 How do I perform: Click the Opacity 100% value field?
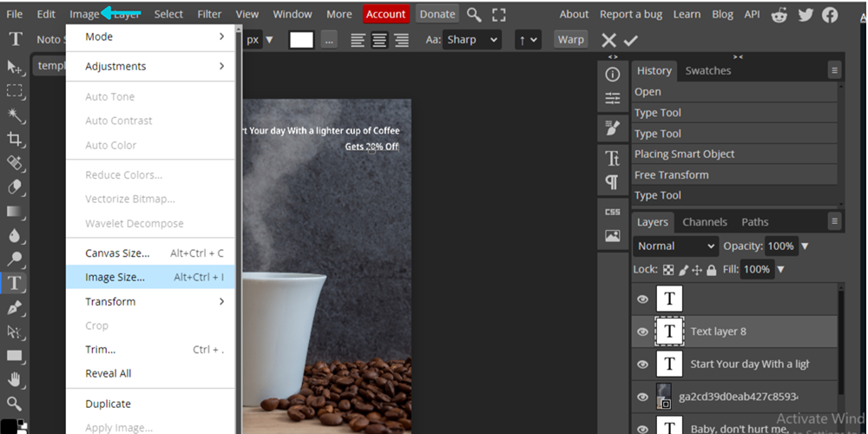point(780,247)
